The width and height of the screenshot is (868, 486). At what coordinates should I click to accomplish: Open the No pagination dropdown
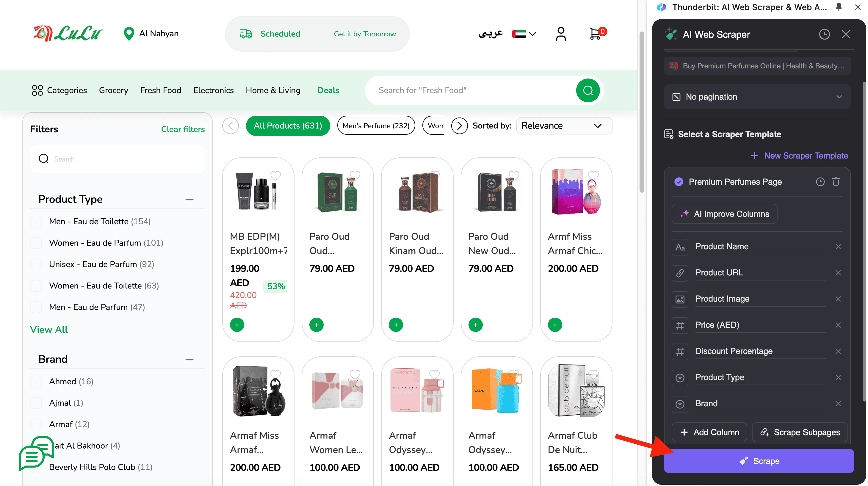(757, 97)
